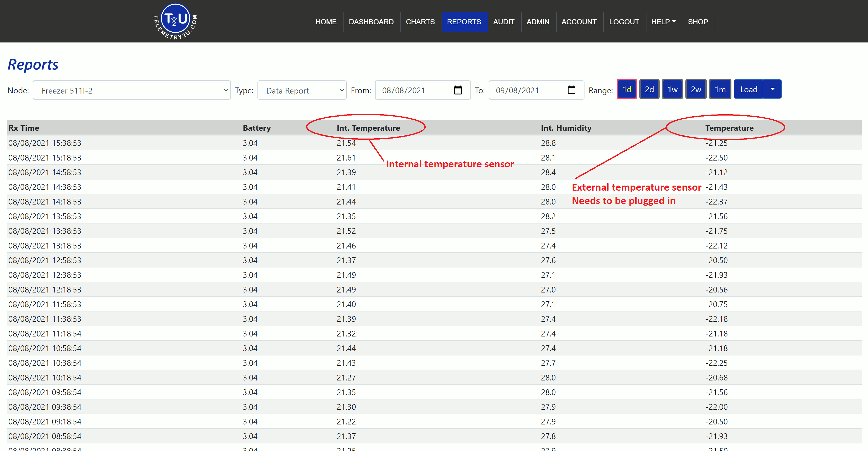Click Int. Temperature value 21.27

point(346,378)
